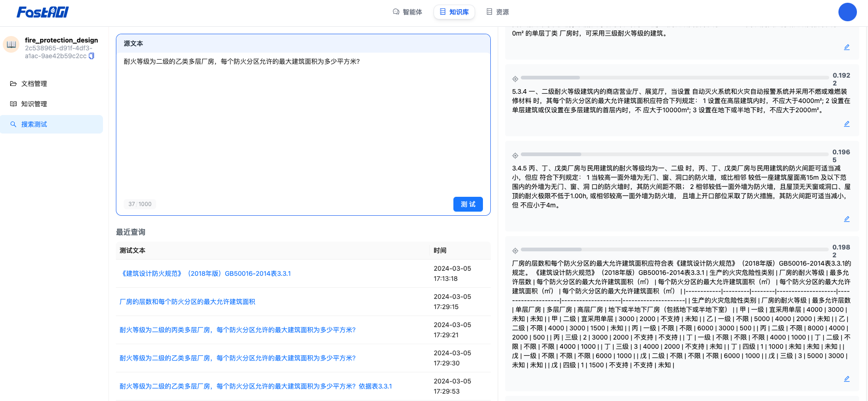The width and height of the screenshot is (868, 401).
Task: Open the 智能体 tab
Action: [x=407, y=12]
